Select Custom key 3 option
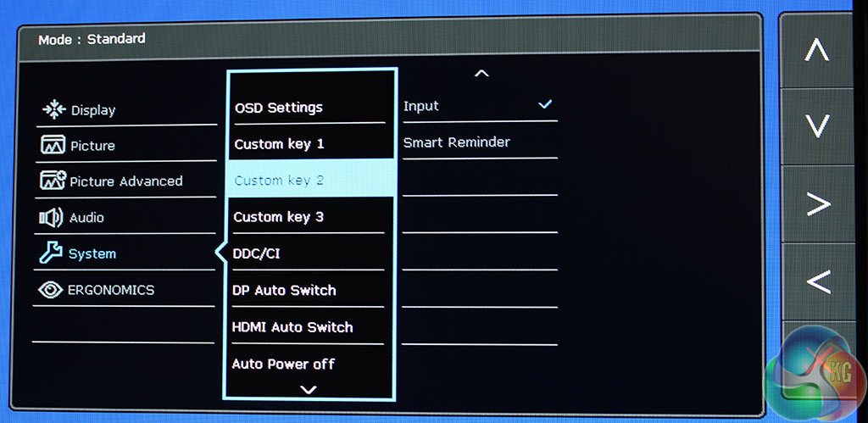This screenshot has height=423, width=868. pyautogui.click(x=309, y=216)
